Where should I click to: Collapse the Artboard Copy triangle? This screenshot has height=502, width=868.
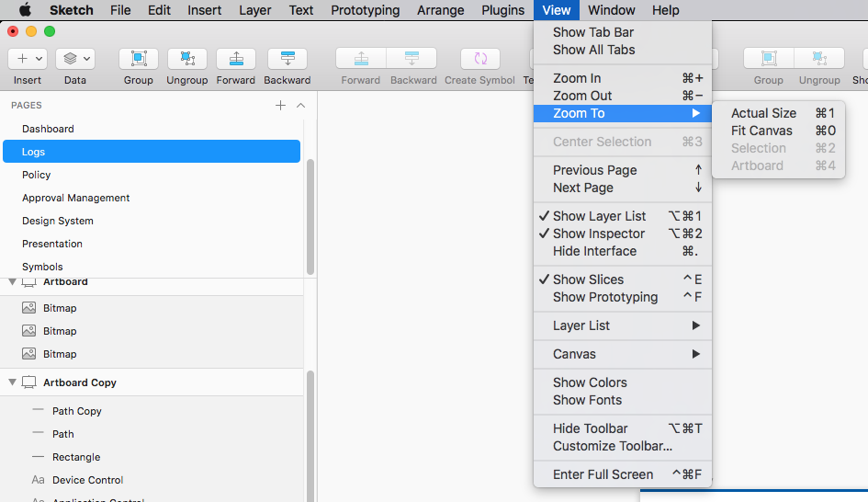12,382
